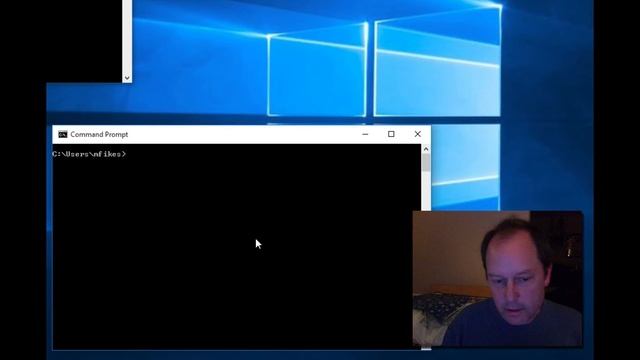Maximize the Command Prompt window

pos(391,134)
